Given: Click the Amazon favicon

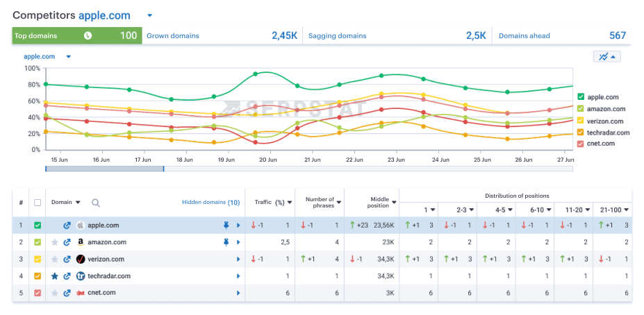Looking at the screenshot, I should [x=80, y=242].
